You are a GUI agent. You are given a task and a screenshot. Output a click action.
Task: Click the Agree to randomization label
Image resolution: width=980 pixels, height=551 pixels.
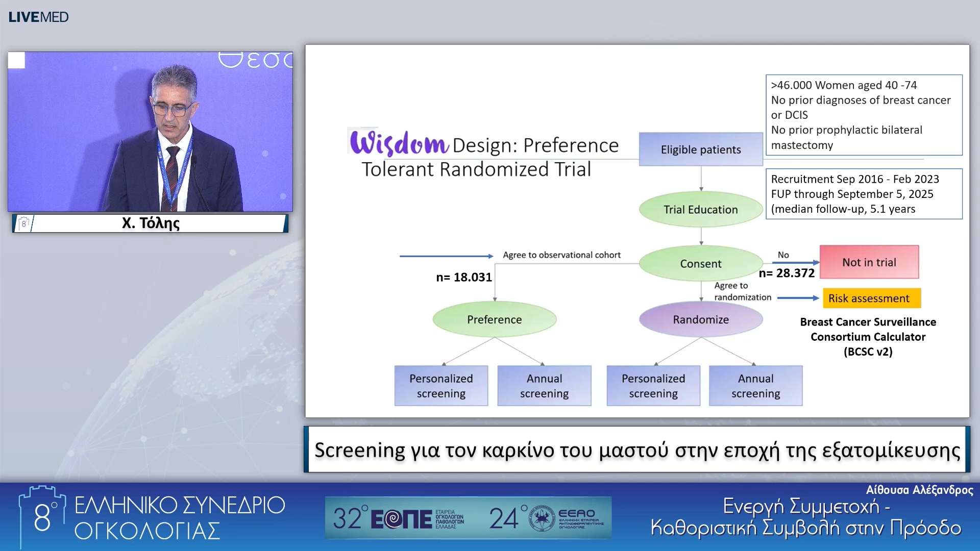pyautogui.click(x=743, y=291)
